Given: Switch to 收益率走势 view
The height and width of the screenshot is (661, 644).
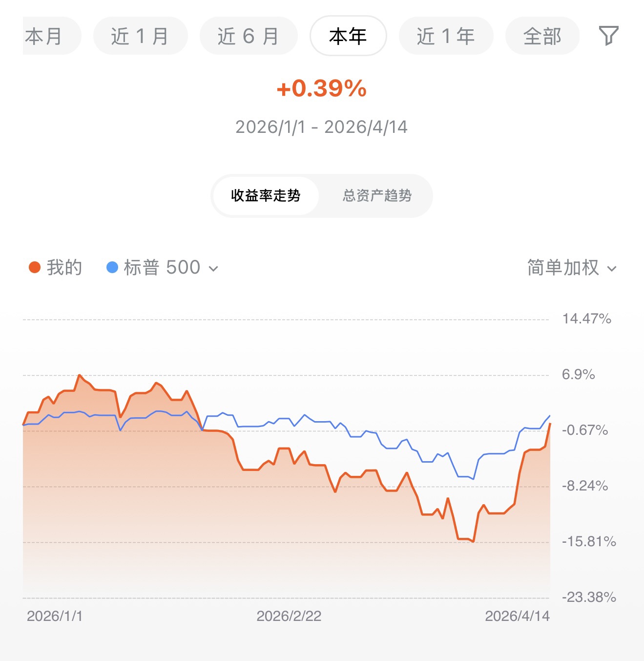Looking at the screenshot, I should [x=266, y=195].
